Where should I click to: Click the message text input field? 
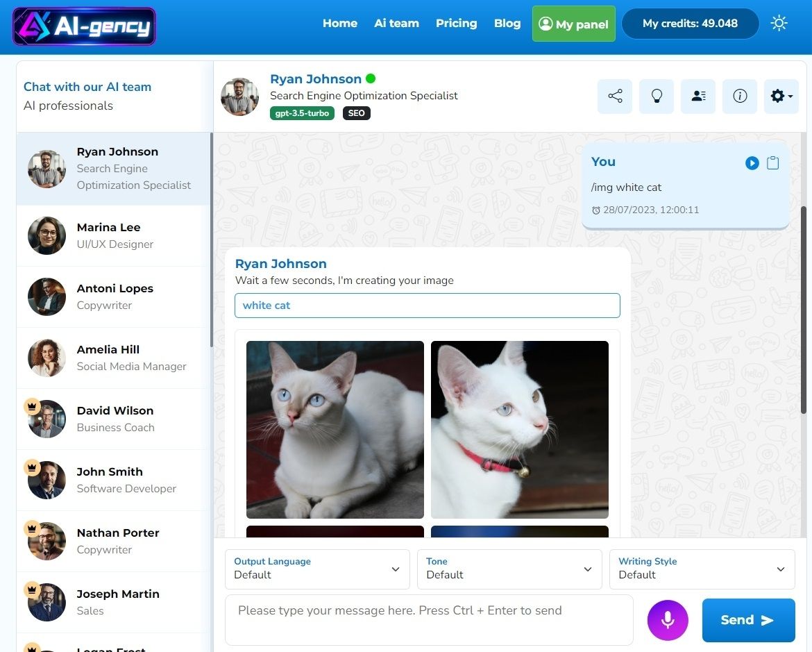point(429,619)
